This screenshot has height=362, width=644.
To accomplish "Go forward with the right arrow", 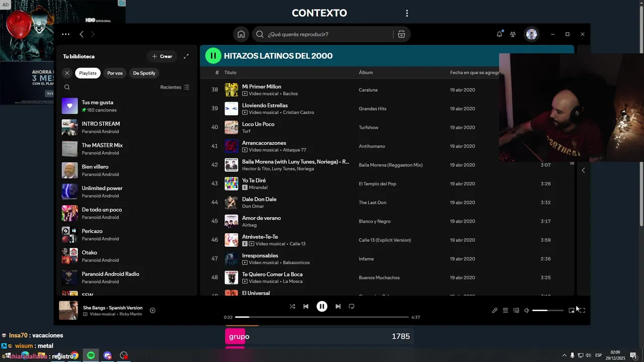I will click(x=93, y=34).
